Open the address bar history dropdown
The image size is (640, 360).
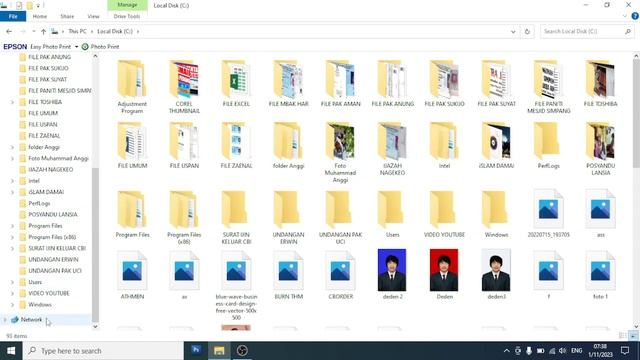coord(513,31)
